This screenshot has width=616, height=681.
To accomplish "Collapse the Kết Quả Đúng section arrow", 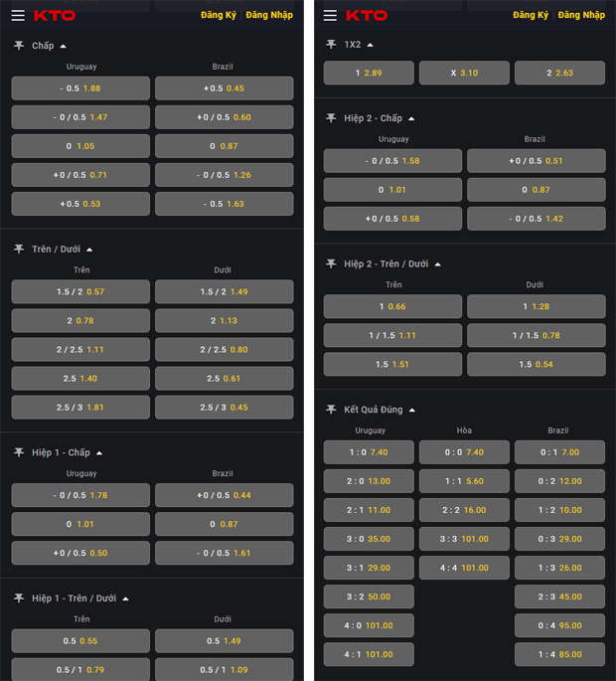I will click(412, 410).
